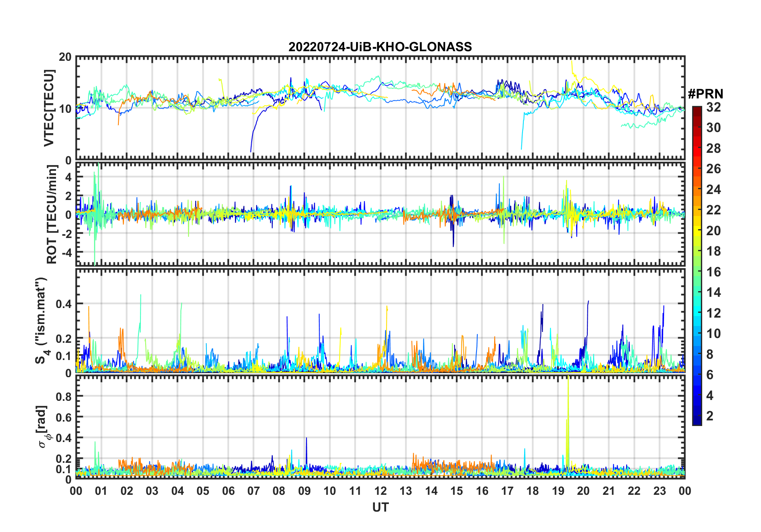Select the 14 tick on PRN colorbar
The image size is (761, 532).
coord(713,292)
